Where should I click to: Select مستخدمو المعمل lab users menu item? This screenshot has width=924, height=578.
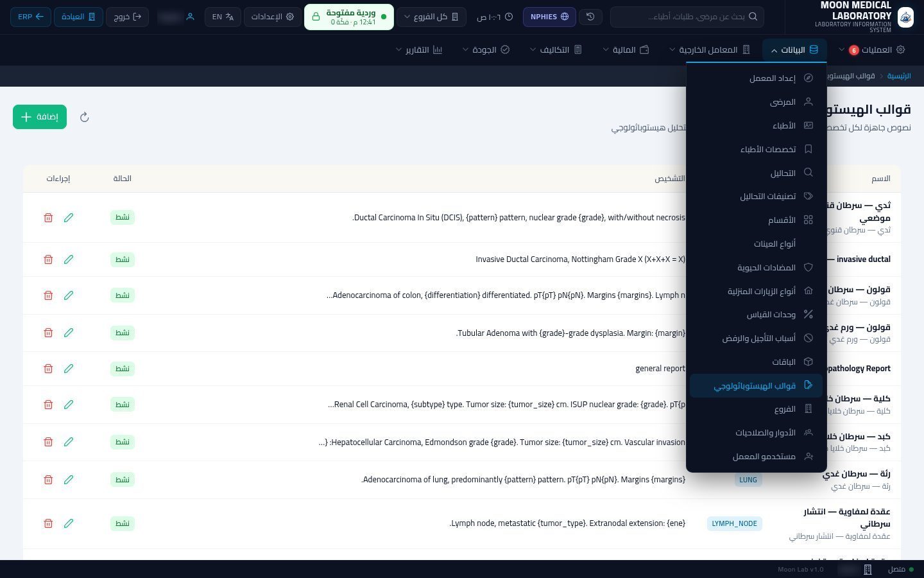pos(756,457)
